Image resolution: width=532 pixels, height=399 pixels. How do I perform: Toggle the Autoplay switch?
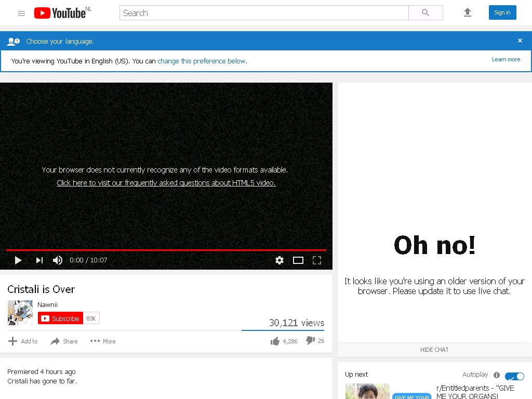tap(514, 376)
